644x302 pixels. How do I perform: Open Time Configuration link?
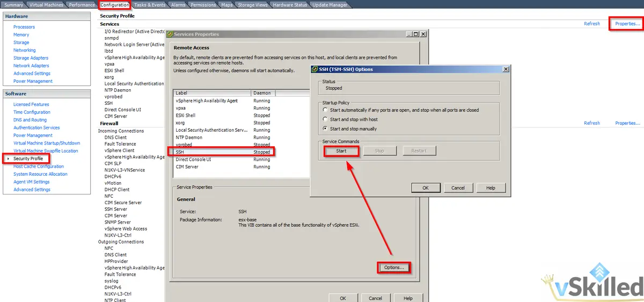(x=32, y=112)
